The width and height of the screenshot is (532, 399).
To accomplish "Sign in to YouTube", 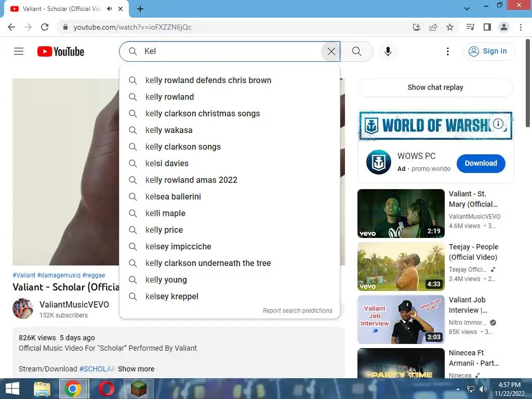I will pos(488,51).
